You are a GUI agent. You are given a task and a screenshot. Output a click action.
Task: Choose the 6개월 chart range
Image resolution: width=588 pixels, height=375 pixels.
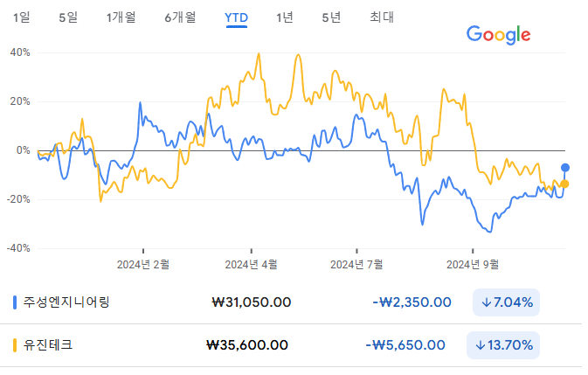click(180, 17)
